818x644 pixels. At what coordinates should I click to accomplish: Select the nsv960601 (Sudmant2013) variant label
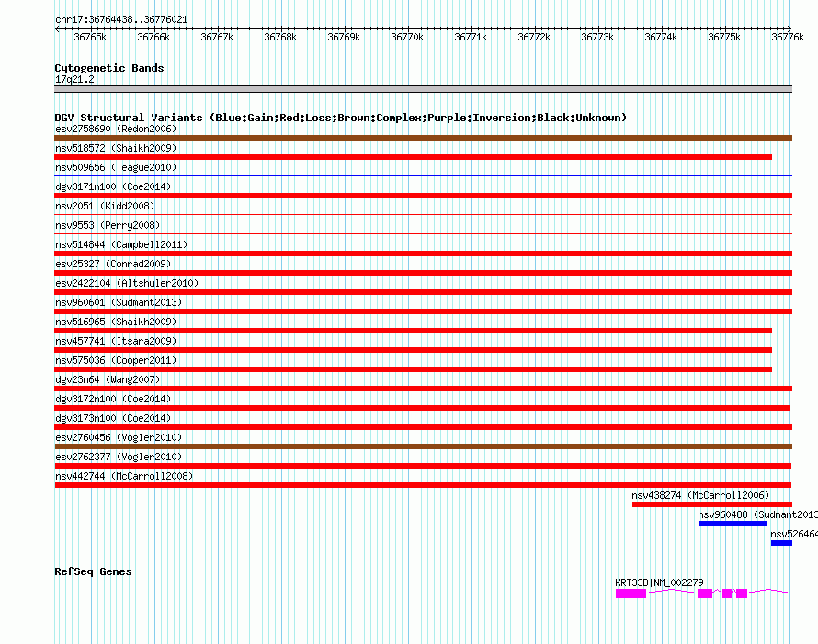click(119, 302)
